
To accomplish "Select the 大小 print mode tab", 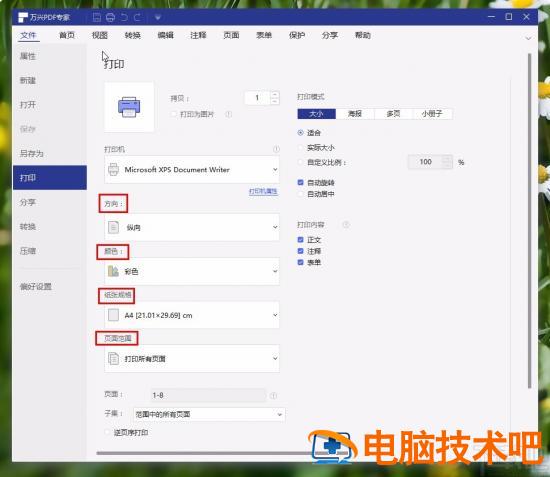I will [316, 114].
